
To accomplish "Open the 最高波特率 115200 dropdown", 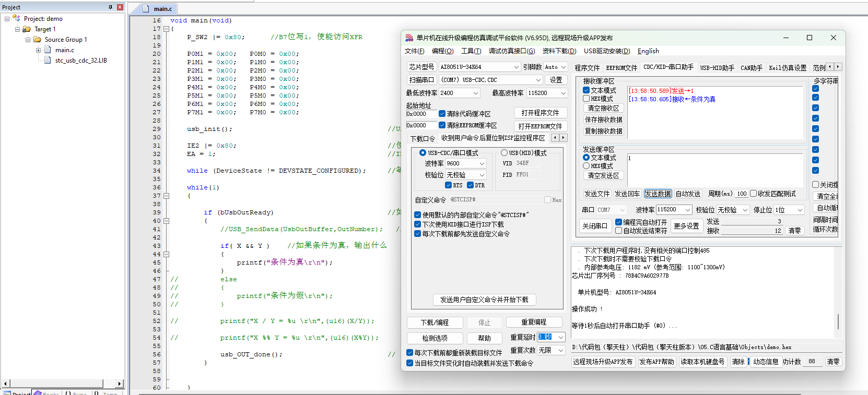I will click(547, 93).
